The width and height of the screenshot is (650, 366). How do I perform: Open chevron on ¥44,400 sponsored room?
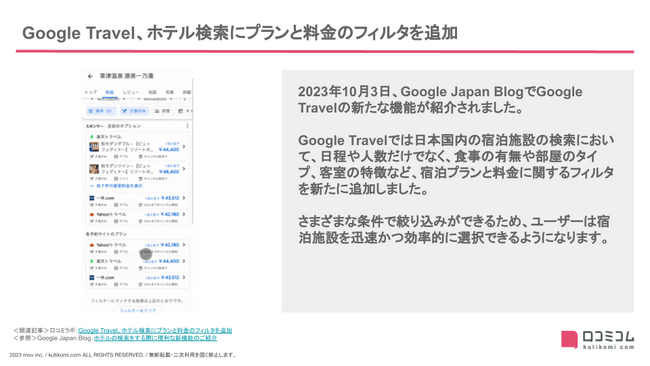point(184,147)
